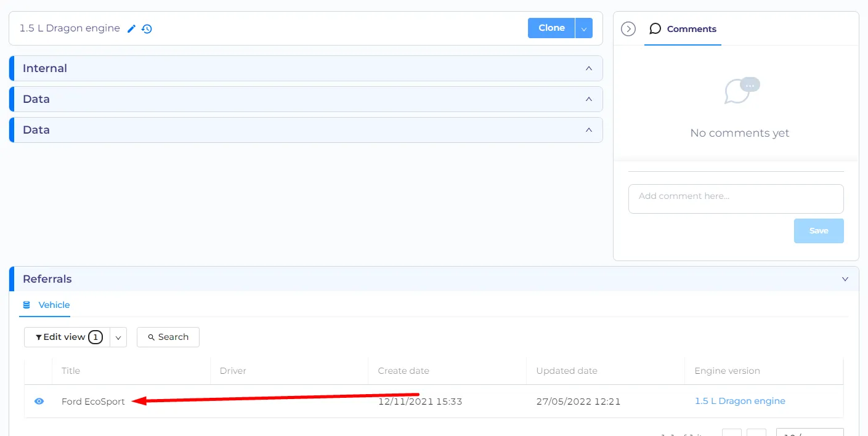Viewport: 868px width, 436px height.
Task: Collapse the Referrals section chevron
Action: coord(845,279)
